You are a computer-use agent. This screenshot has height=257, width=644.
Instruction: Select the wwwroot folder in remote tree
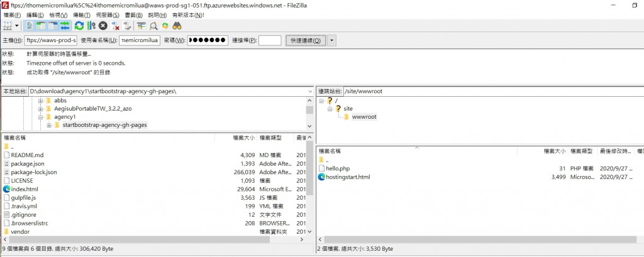(x=364, y=117)
